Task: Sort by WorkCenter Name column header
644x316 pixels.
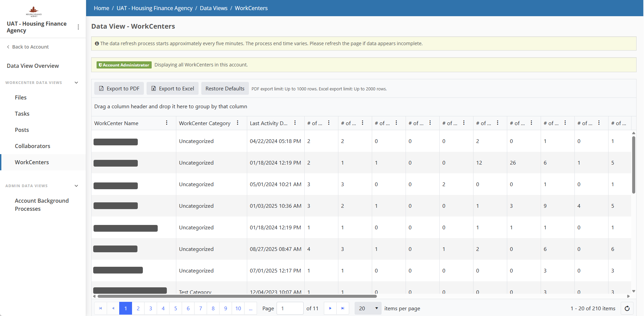Action: pos(116,123)
